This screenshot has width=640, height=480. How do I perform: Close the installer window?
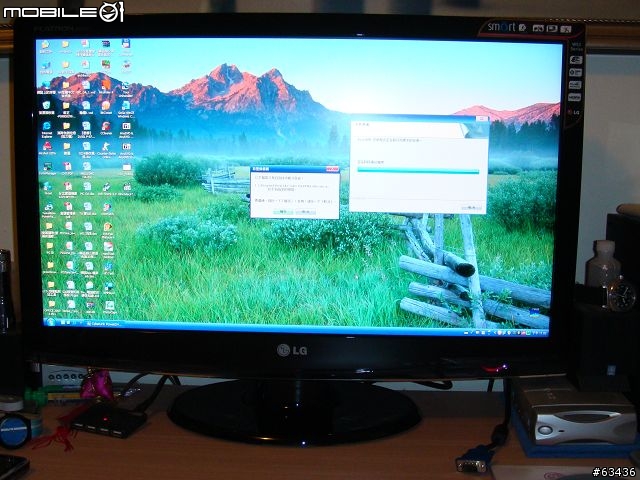click(x=482, y=118)
